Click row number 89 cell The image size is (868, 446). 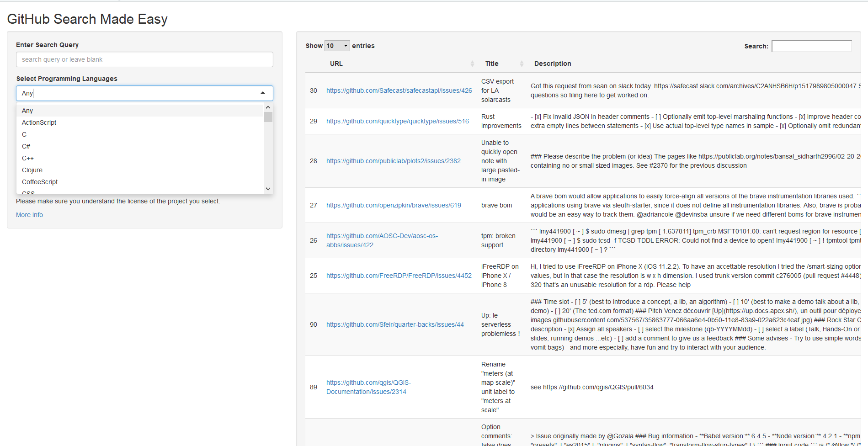click(314, 387)
